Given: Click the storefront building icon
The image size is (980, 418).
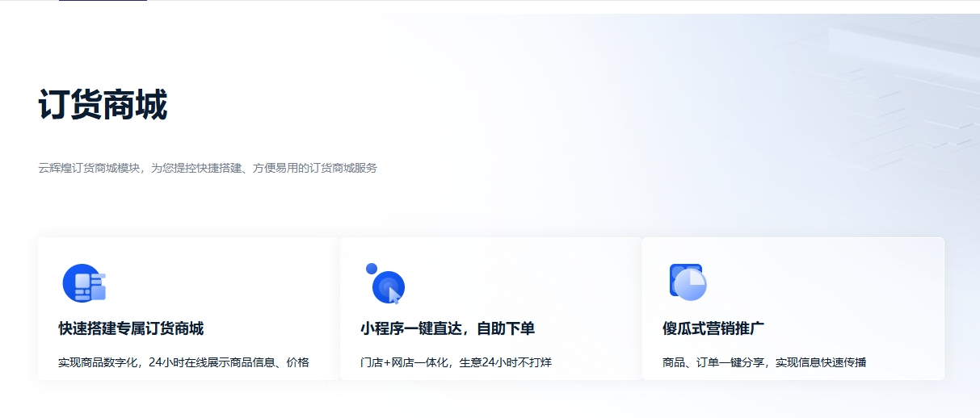Looking at the screenshot, I should tap(84, 283).
